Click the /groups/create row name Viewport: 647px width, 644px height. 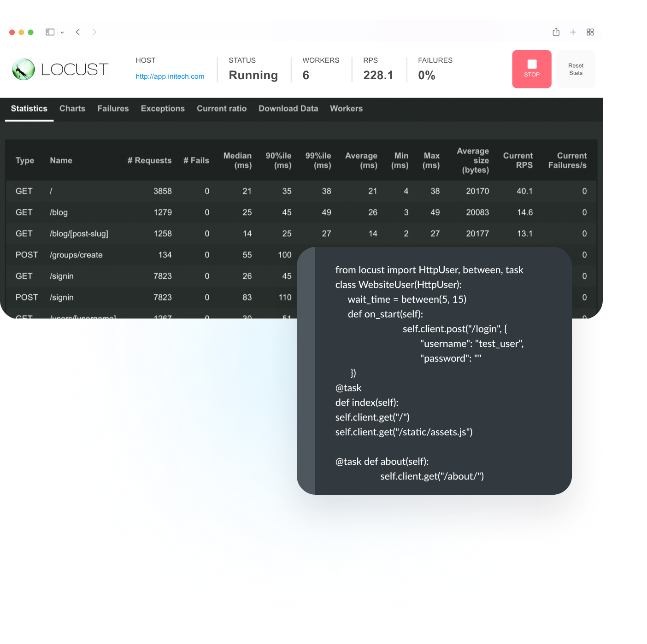pyautogui.click(x=76, y=255)
